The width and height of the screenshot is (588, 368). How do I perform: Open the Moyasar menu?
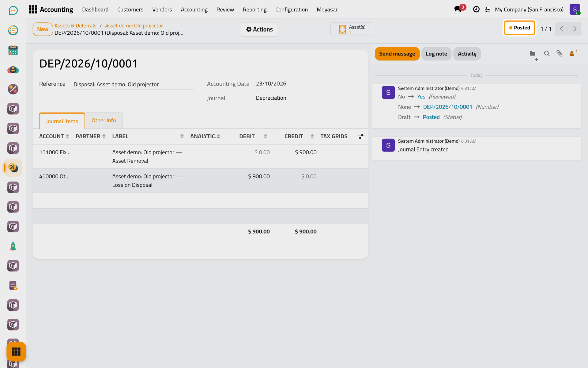pyautogui.click(x=327, y=10)
